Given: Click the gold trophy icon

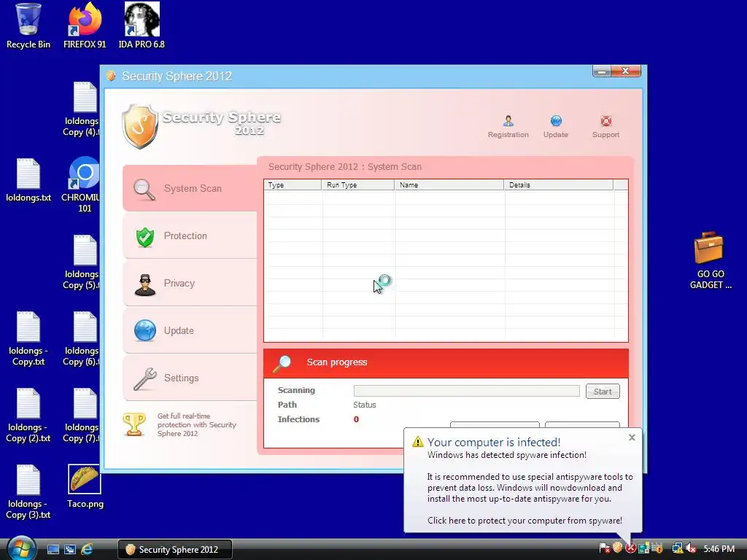Looking at the screenshot, I should pos(134,424).
